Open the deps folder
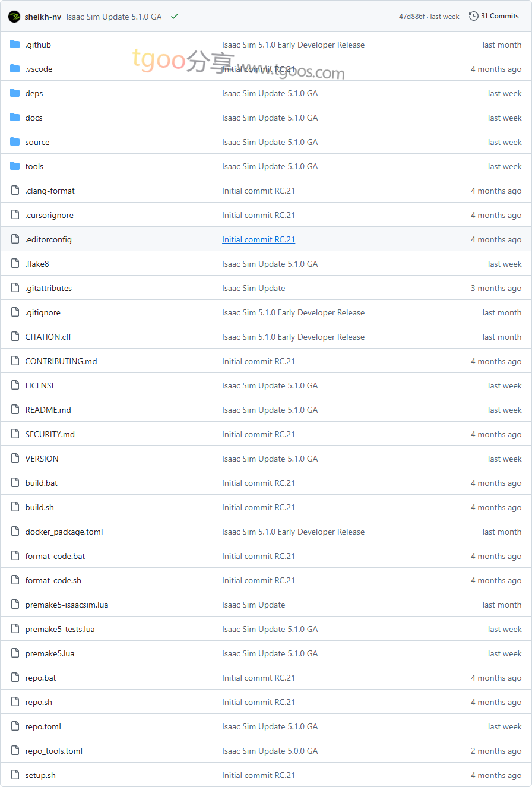Screen dimensions: 532x787 coord(34,93)
